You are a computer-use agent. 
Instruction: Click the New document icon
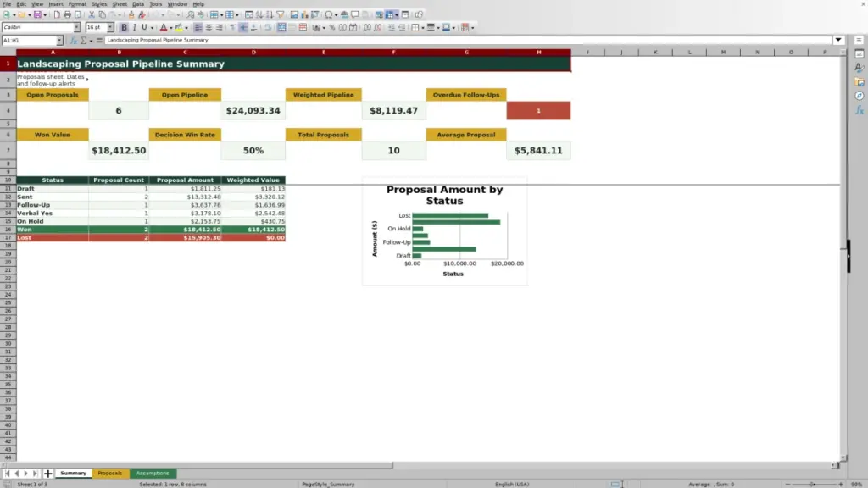(x=7, y=14)
